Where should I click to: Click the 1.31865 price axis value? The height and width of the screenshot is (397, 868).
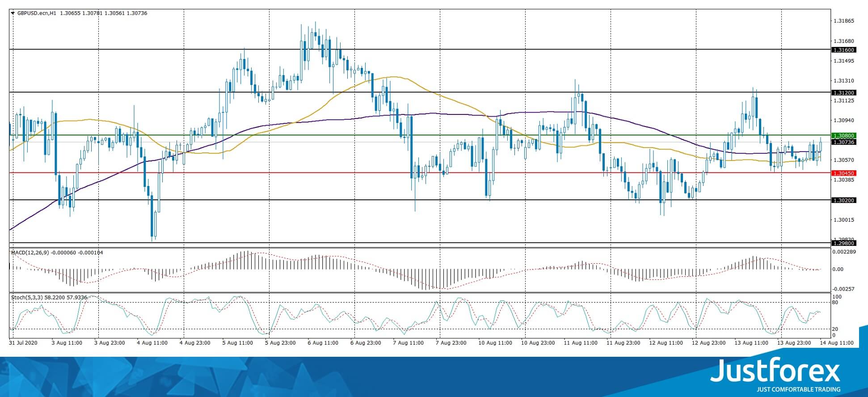click(844, 21)
